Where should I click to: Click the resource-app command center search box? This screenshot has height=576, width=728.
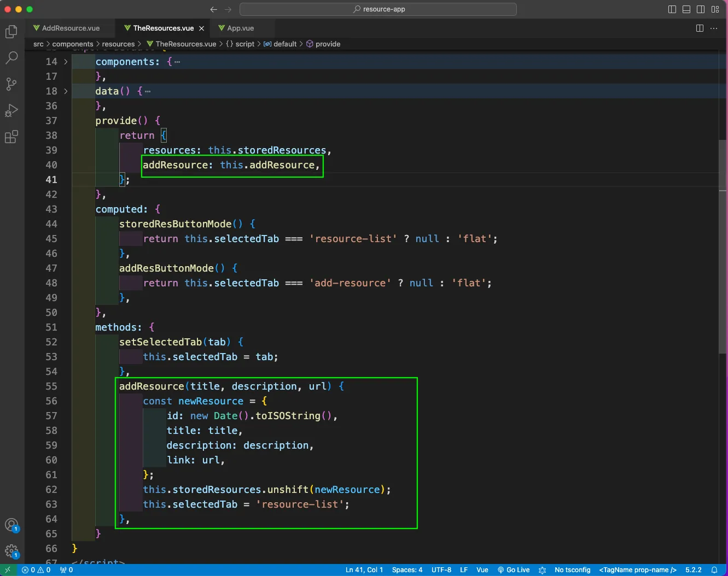click(x=378, y=9)
